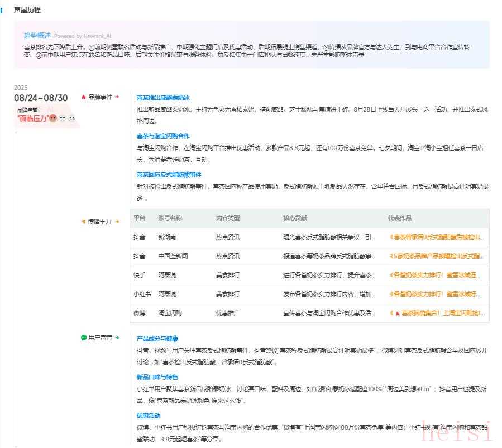Open the 小红书 row's representative work link
This screenshot has height=448, width=502.
click(435, 294)
